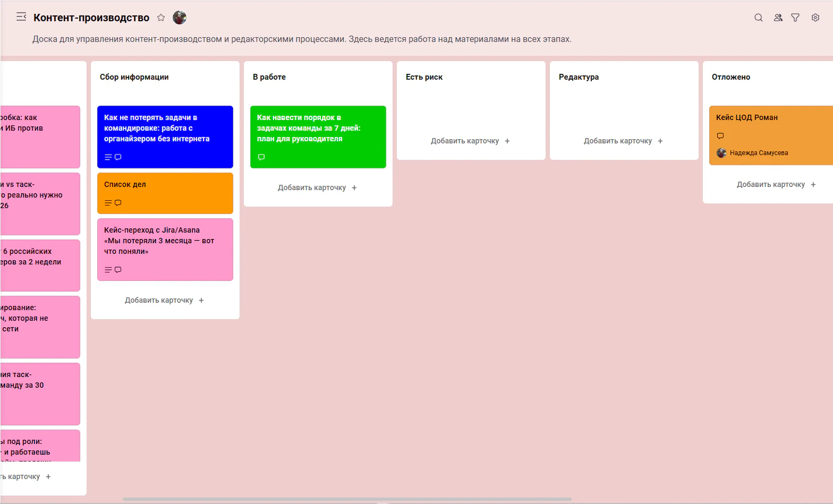Select the Отложено column title
The width and height of the screenshot is (833, 504).
point(731,77)
